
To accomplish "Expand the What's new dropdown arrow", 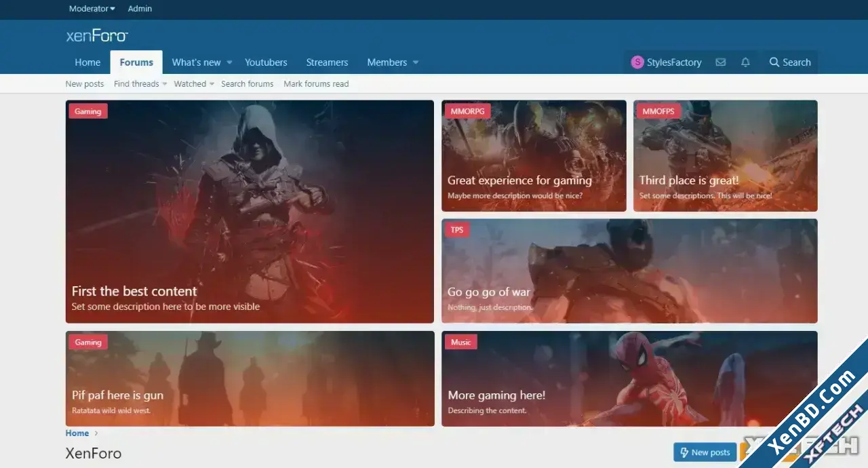I will (x=229, y=62).
